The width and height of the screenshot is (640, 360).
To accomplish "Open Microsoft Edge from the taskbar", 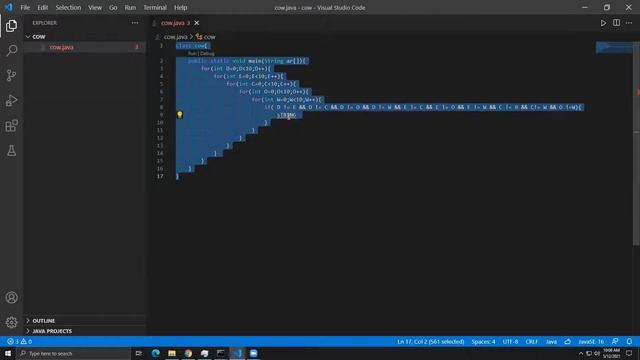I will pyautogui.click(x=156, y=353).
